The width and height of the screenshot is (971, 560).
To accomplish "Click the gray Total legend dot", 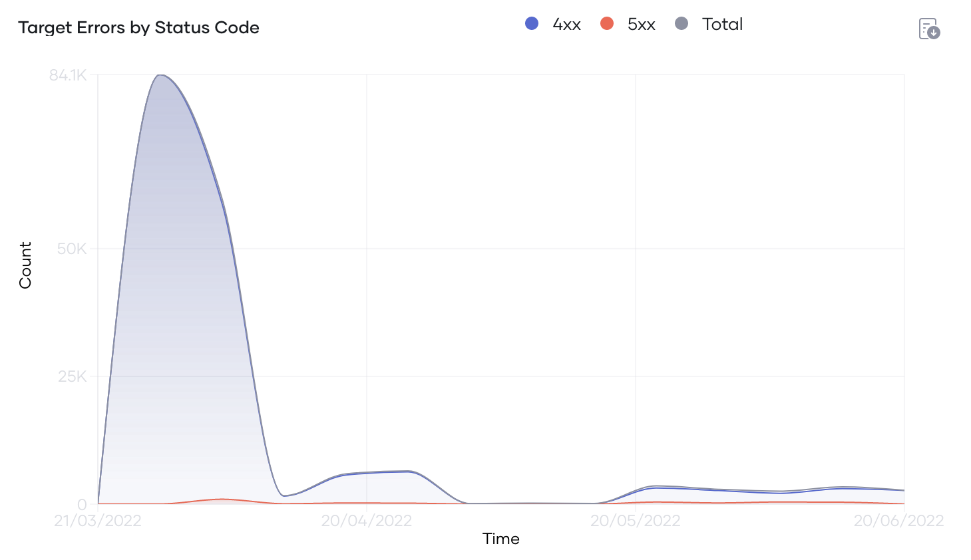I will [681, 24].
